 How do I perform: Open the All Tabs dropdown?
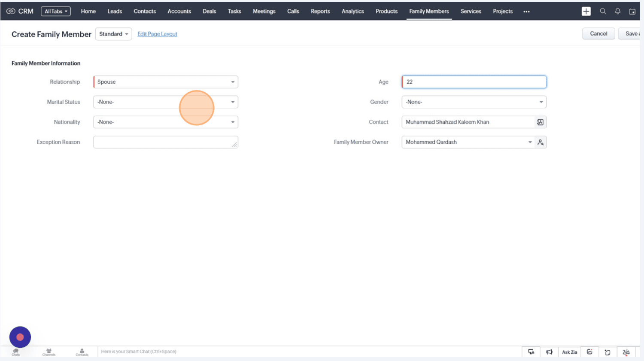pyautogui.click(x=56, y=12)
